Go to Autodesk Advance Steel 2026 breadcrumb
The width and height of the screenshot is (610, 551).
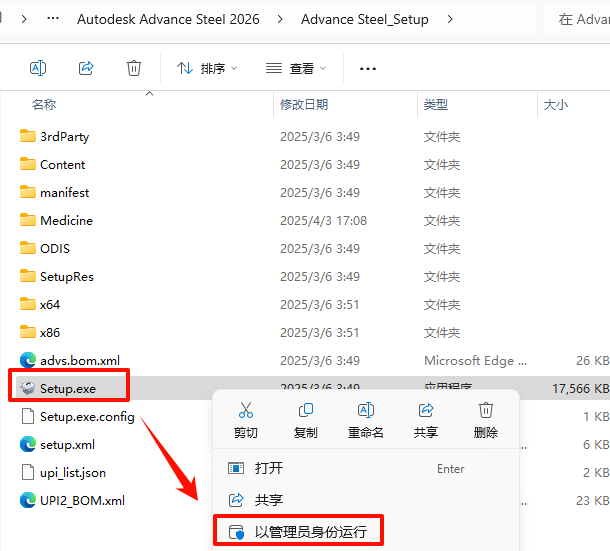(x=168, y=19)
